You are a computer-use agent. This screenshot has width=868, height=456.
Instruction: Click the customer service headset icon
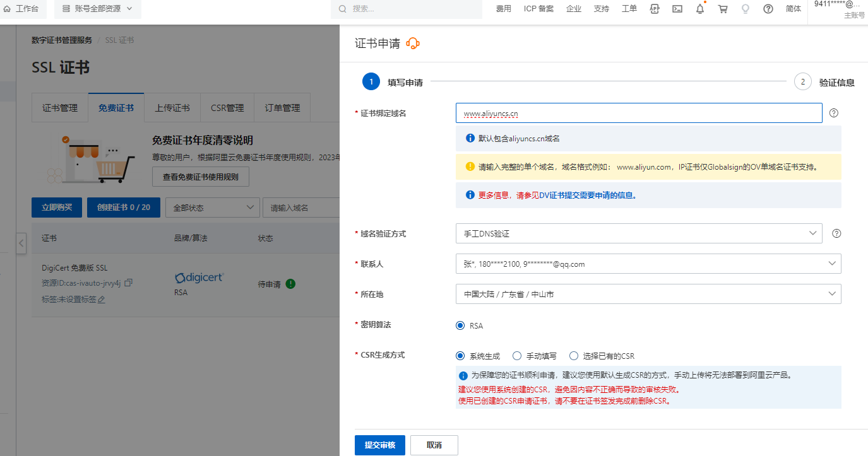(413, 43)
